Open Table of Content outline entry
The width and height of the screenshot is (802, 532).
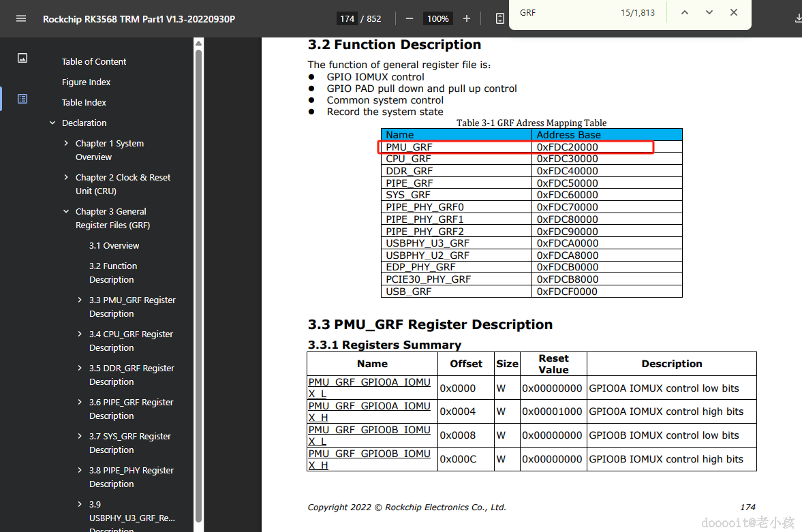click(x=94, y=61)
